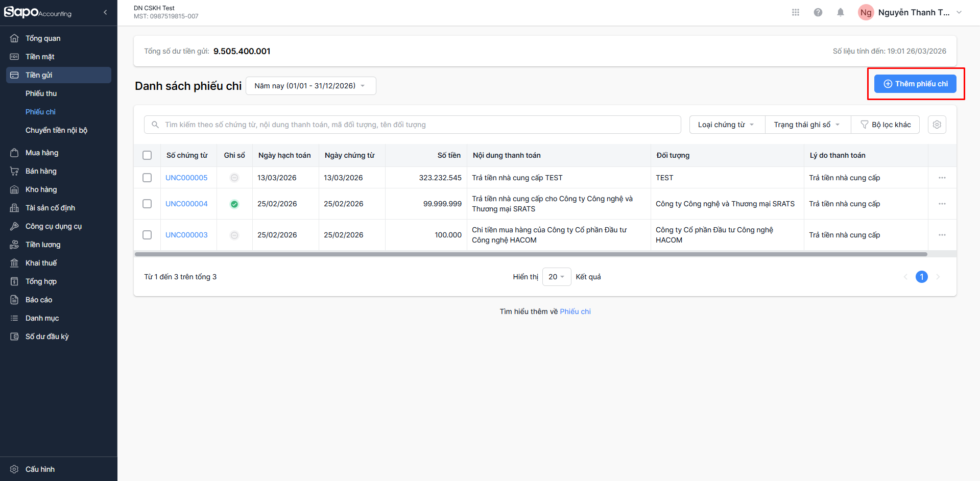
Task: Open row actions for UNC000005
Action: [942, 178]
